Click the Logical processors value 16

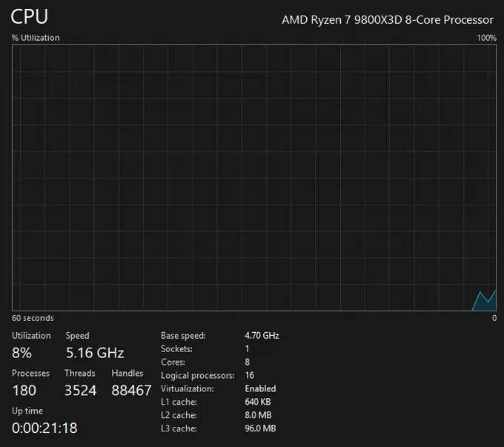250,375
